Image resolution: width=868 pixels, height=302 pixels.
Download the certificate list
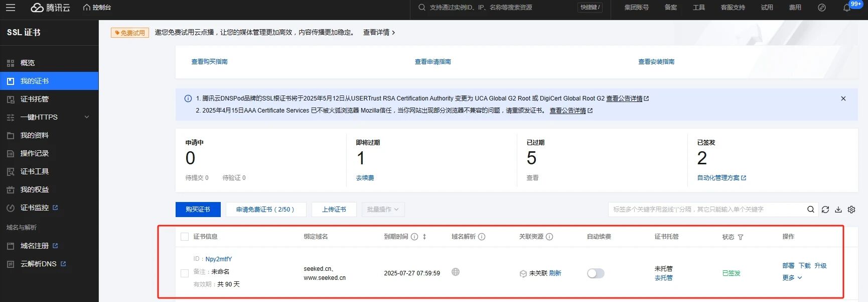pos(838,210)
